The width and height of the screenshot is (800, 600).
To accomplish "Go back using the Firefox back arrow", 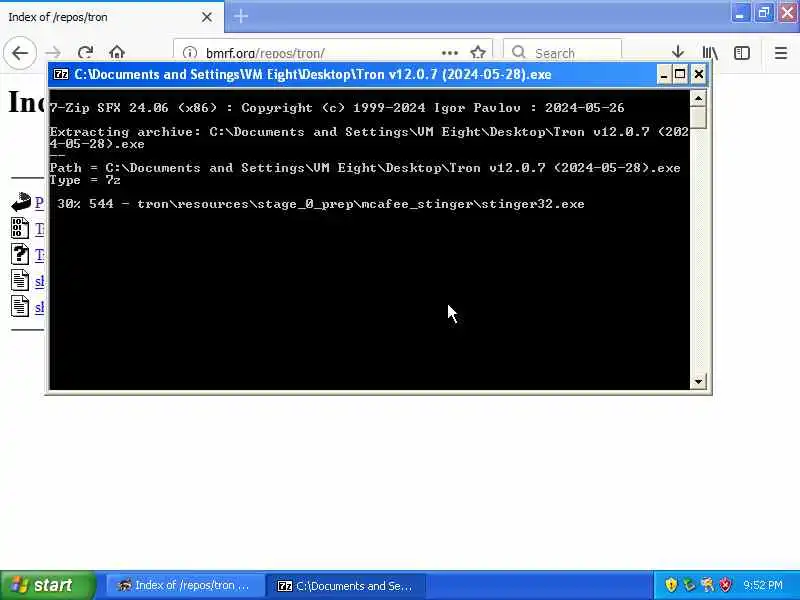I will (x=20, y=53).
